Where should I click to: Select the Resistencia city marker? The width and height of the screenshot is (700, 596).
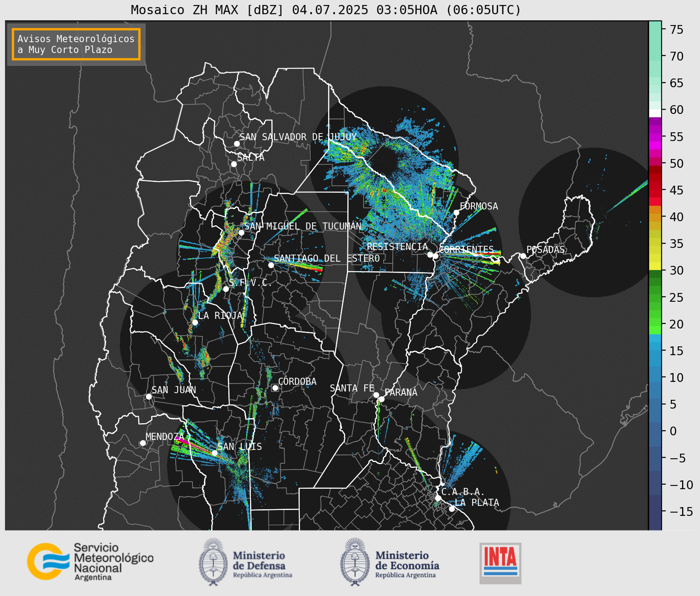pyautogui.click(x=430, y=254)
